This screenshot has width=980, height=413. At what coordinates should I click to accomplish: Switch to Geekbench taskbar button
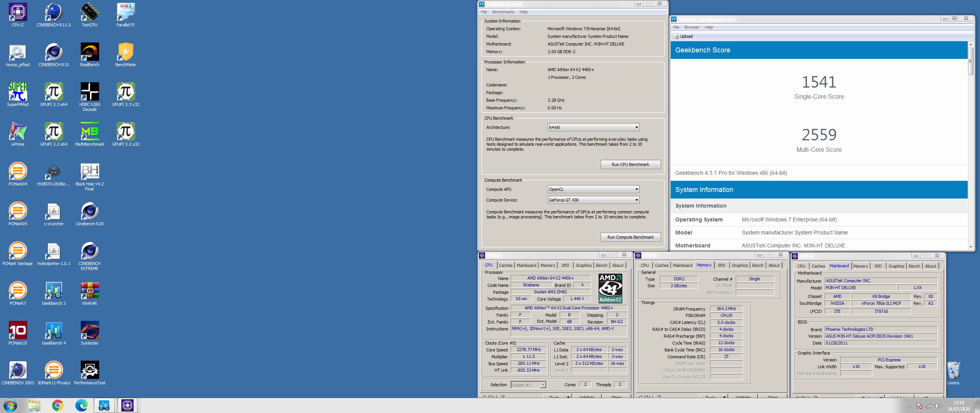click(x=104, y=405)
